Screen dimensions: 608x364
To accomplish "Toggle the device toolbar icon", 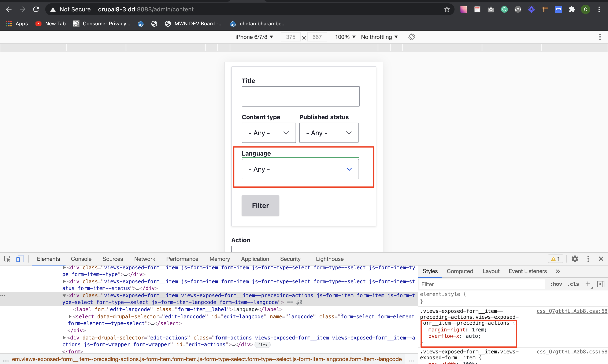I will tap(20, 259).
